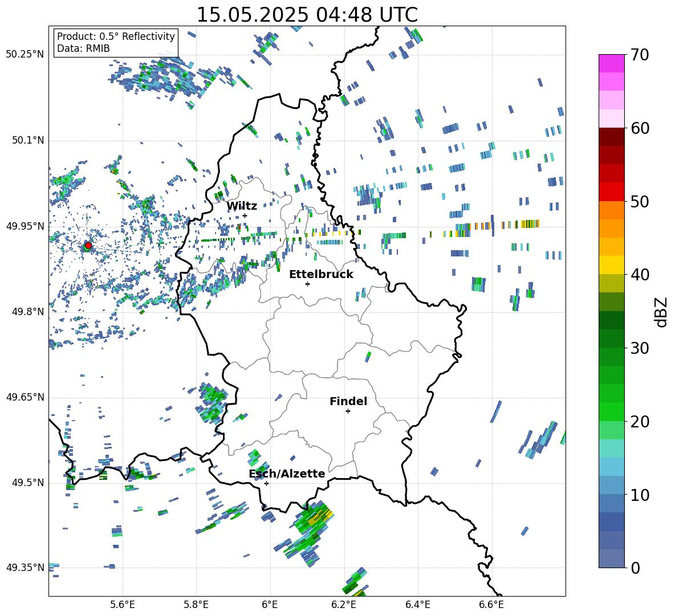
Task: Select the Wiltz city label
Action: point(242,206)
